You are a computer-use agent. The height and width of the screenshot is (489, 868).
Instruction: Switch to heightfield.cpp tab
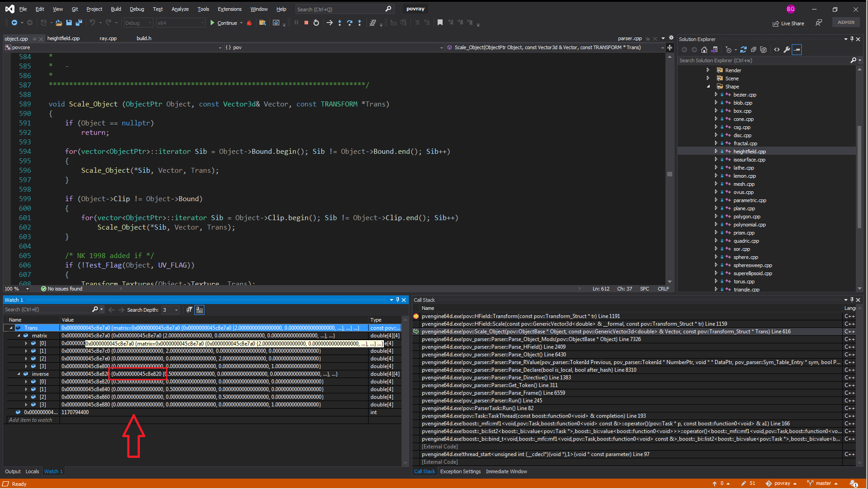64,38
